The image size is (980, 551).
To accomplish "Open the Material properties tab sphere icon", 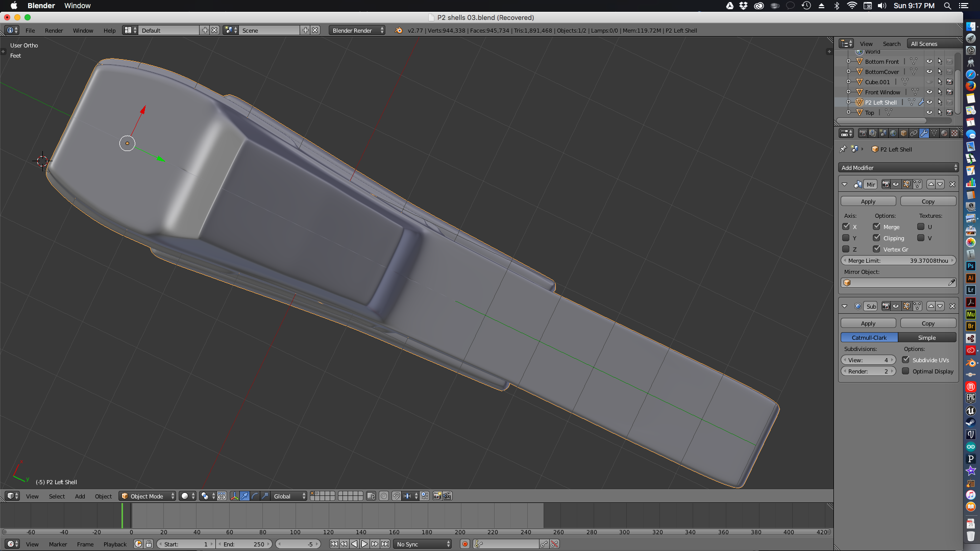I will tap(944, 133).
